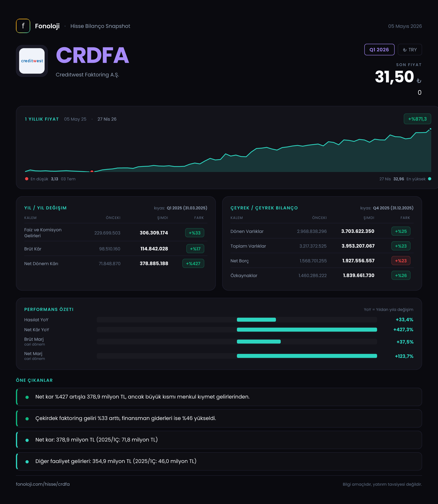Image resolution: width=438 pixels, height=504 pixels.
Task: Click the red +%23 badge for Net Borç
Action: [401, 261]
